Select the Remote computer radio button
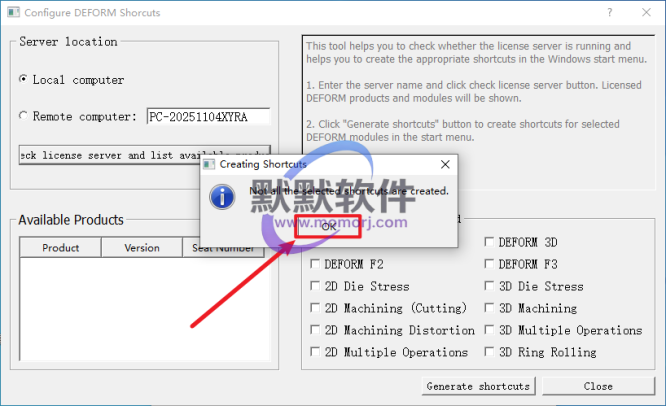The image size is (666, 406). (24, 116)
